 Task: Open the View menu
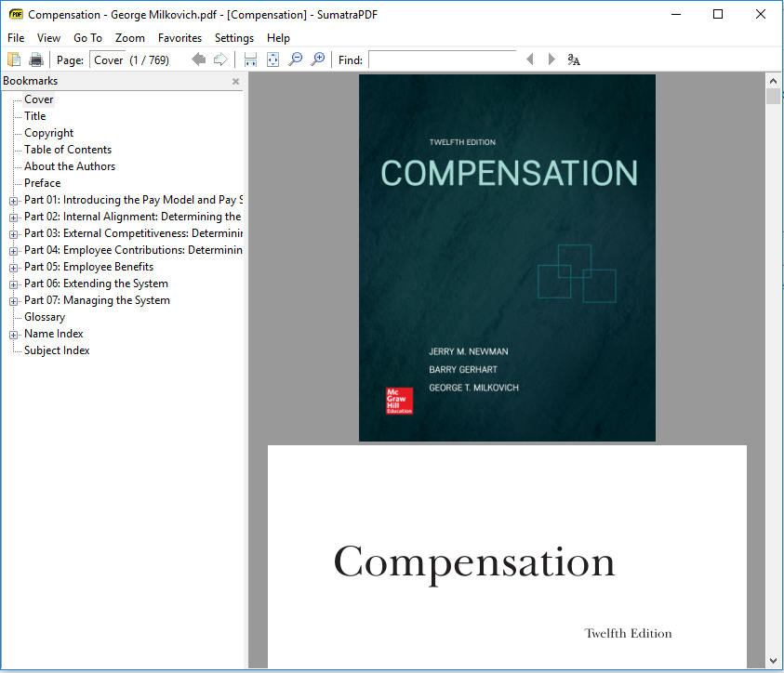[x=48, y=38]
